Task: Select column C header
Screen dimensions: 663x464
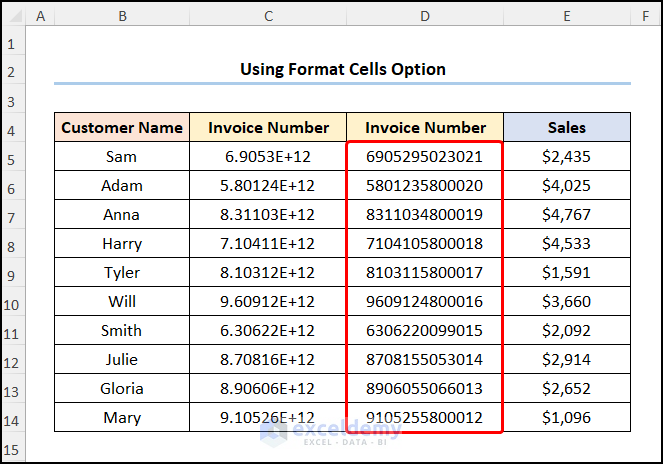Action: [268, 17]
